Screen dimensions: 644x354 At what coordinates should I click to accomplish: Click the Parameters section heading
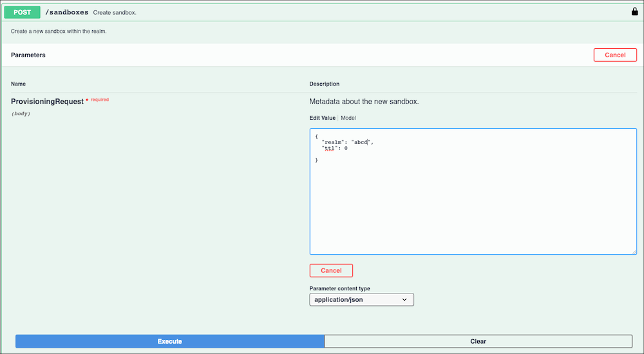(28, 55)
